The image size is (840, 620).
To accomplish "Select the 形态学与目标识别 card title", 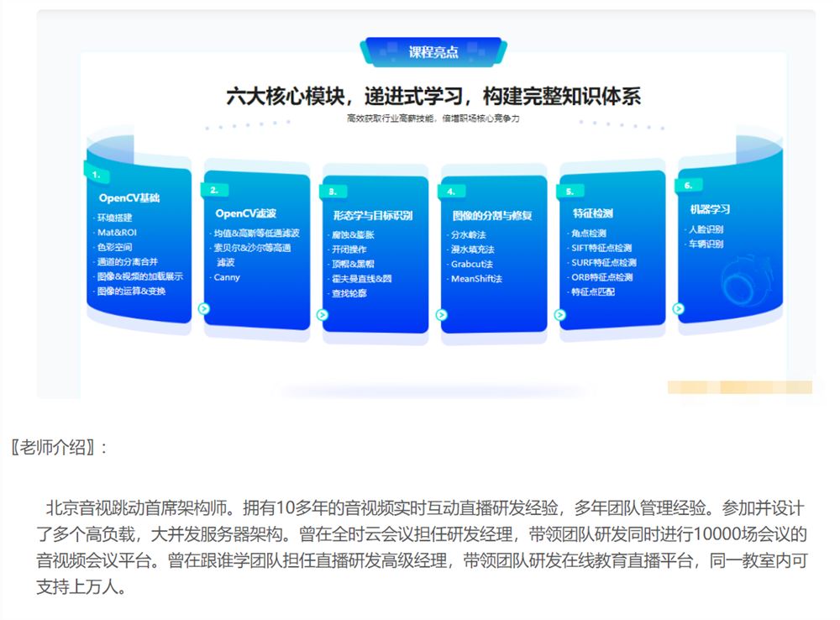I will [373, 215].
